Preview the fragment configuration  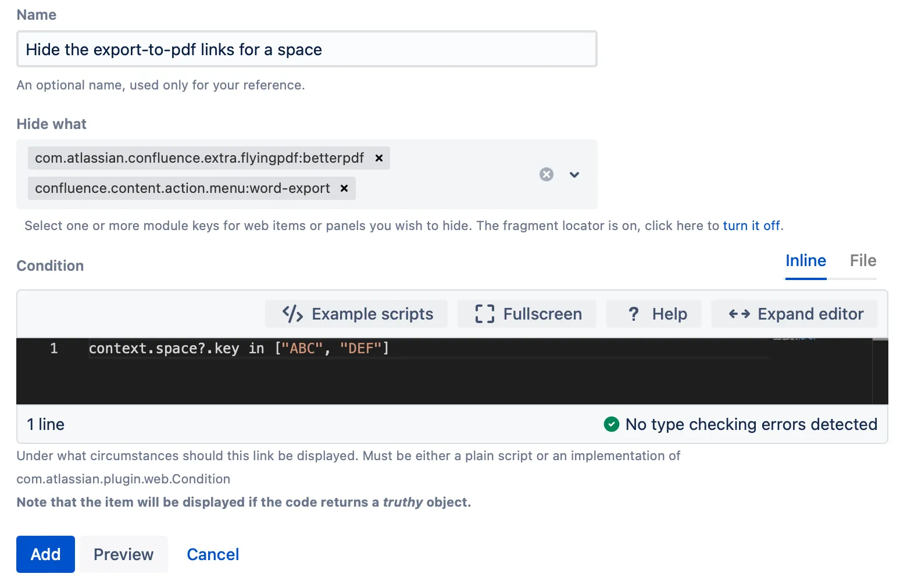click(x=124, y=554)
